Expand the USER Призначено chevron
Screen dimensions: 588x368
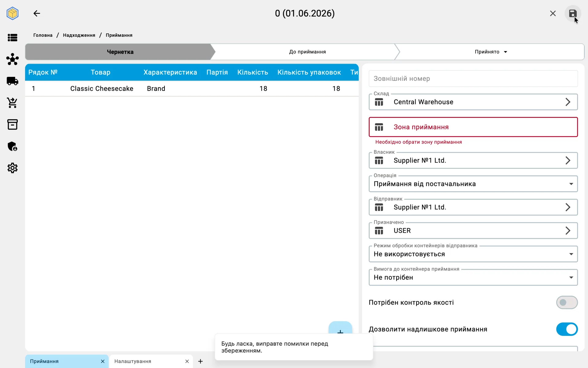pyautogui.click(x=568, y=231)
